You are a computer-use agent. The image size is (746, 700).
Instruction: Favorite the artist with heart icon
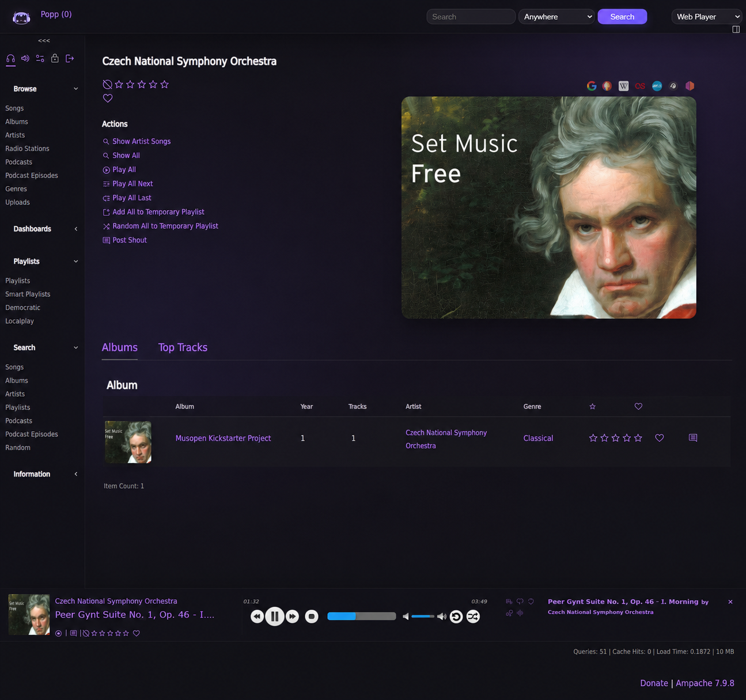[x=108, y=98]
